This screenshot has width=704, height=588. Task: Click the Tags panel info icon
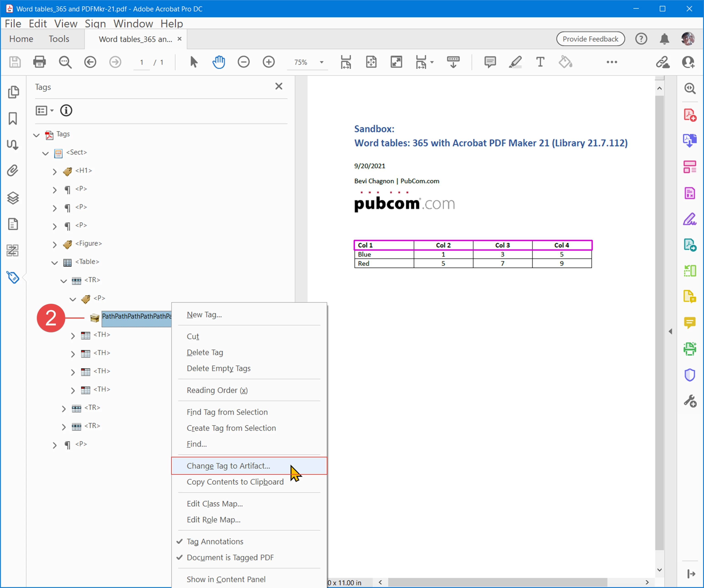pos(66,110)
